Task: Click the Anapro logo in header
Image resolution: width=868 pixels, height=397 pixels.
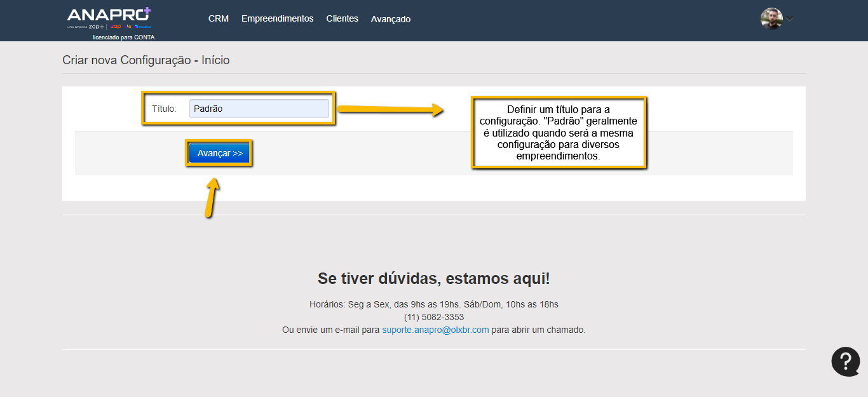Action: (x=105, y=15)
